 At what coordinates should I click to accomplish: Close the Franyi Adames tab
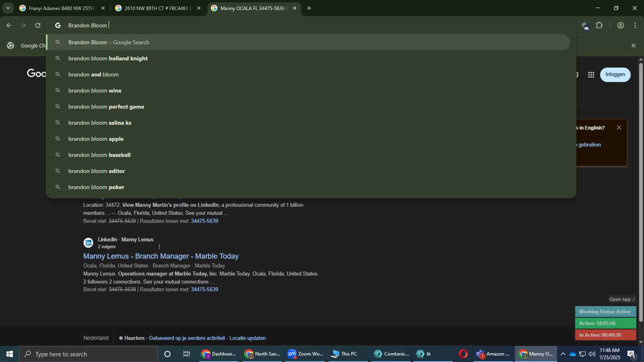(103, 8)
